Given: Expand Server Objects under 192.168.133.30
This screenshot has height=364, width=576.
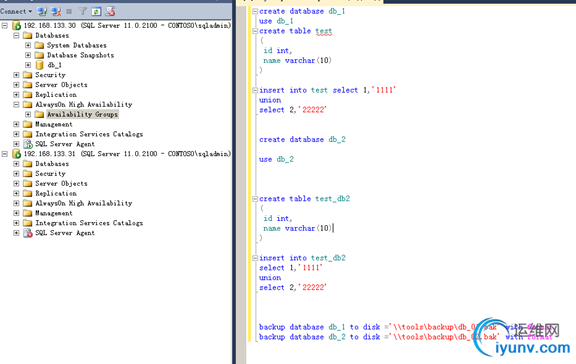Looking at the screenshot, I should (16, 85).
